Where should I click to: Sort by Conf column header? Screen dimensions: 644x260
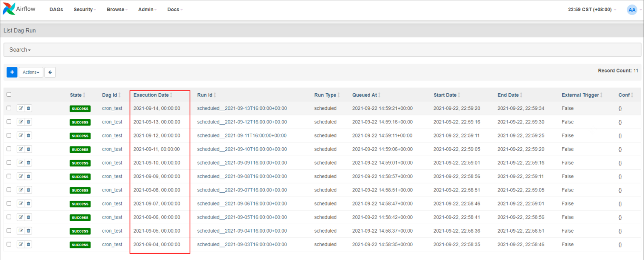click(626, 95)
